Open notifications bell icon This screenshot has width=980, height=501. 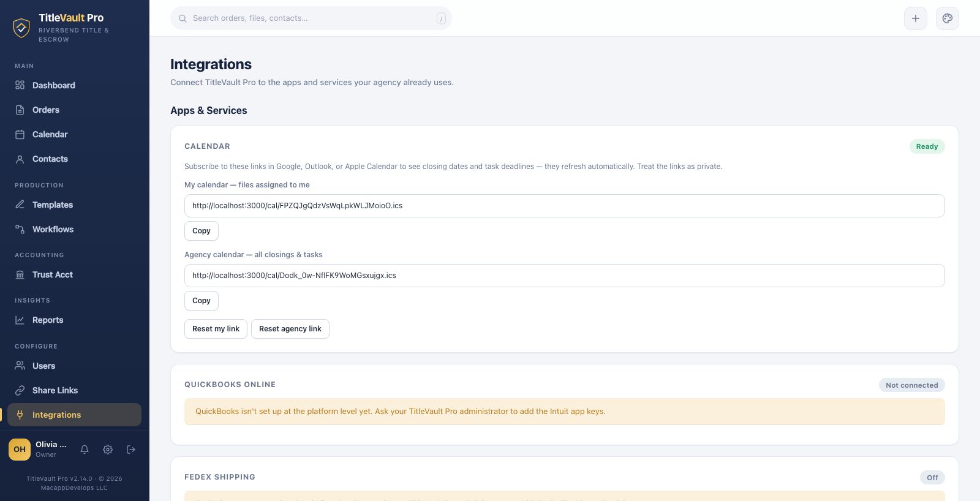(85, 450)
